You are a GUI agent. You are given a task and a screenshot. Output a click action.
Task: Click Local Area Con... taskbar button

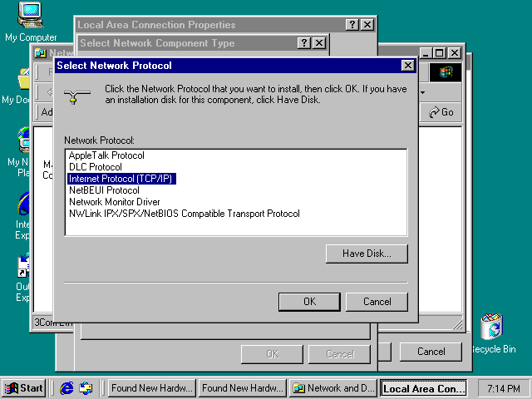click(x=423, y=388)
